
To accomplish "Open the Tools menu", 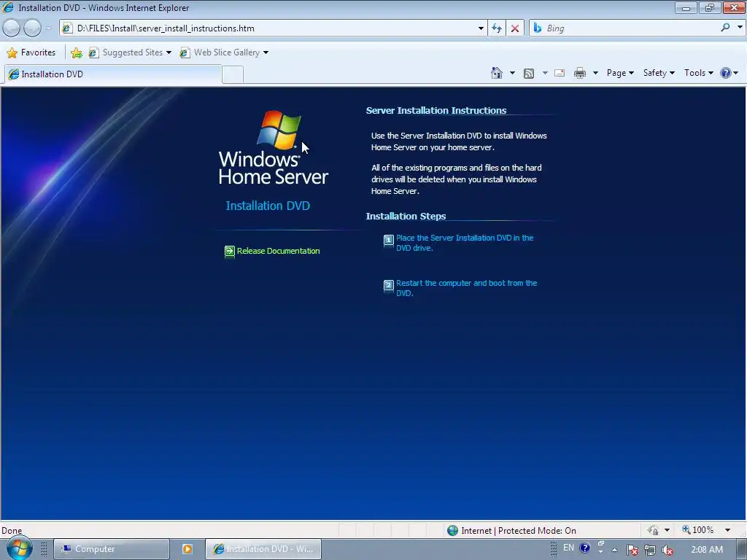I will (698, 73).
